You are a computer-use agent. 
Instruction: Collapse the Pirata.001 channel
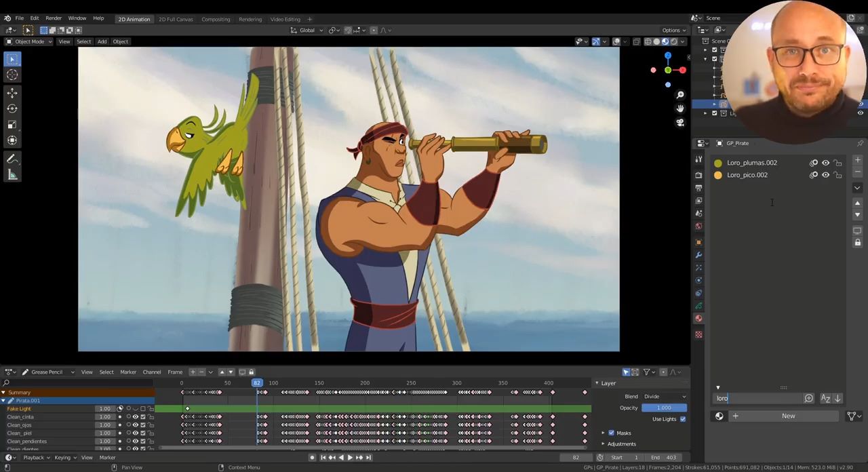pyautogui.click(x=3, y=401)
